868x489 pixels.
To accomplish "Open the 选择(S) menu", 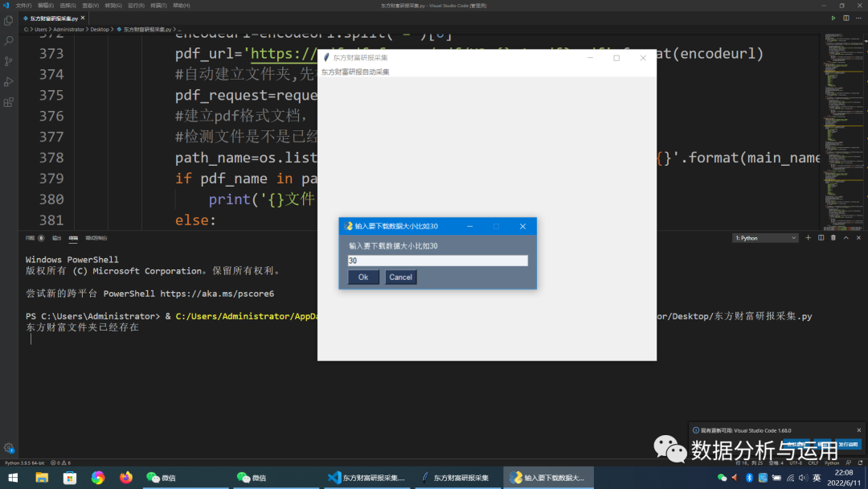I will point(68,6).
